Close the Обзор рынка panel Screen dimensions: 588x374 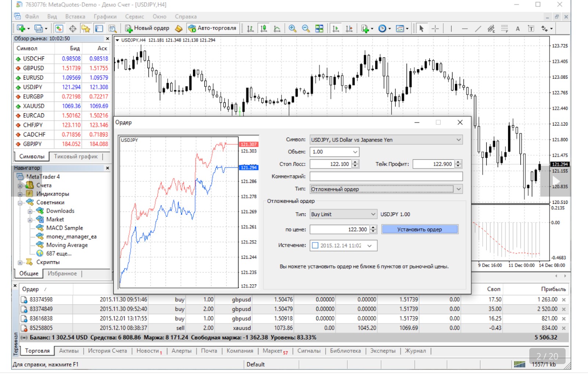pyautogui.click(x=107, y=39)
